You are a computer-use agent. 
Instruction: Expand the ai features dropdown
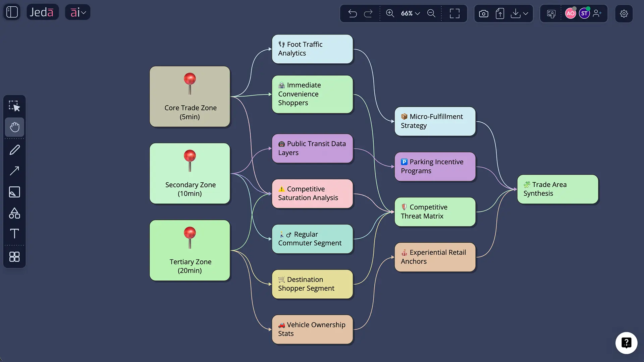point(77,12)
